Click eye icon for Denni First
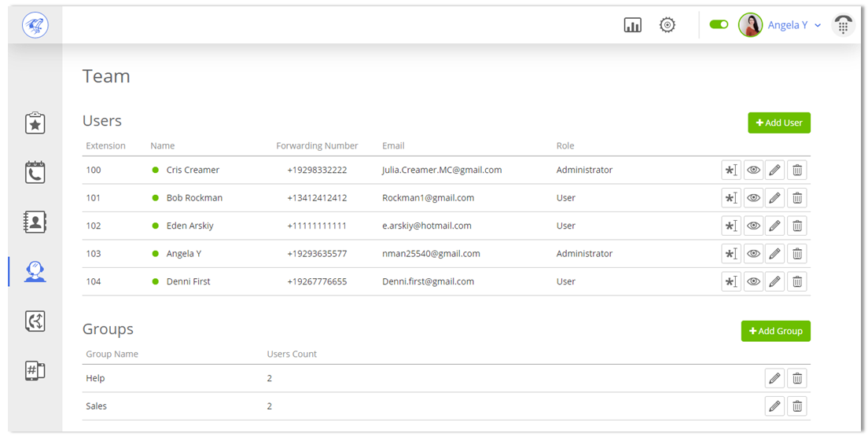 [x=753, y=282]
